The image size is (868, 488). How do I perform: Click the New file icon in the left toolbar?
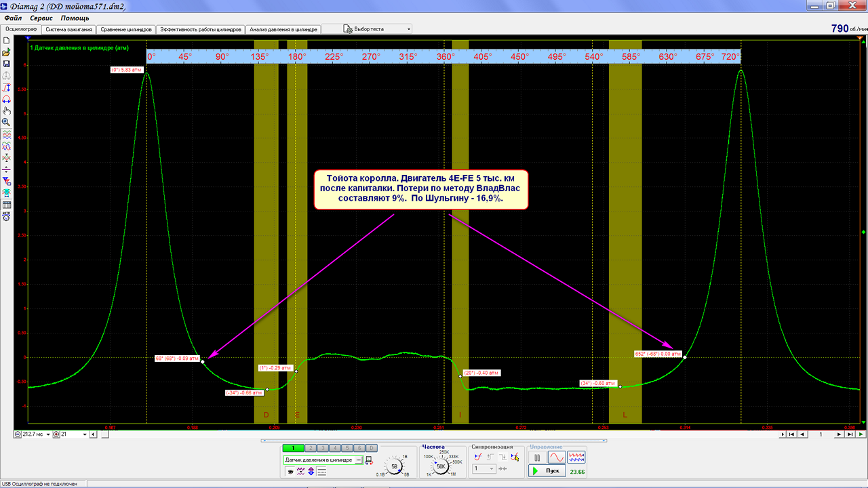point(6,41)
